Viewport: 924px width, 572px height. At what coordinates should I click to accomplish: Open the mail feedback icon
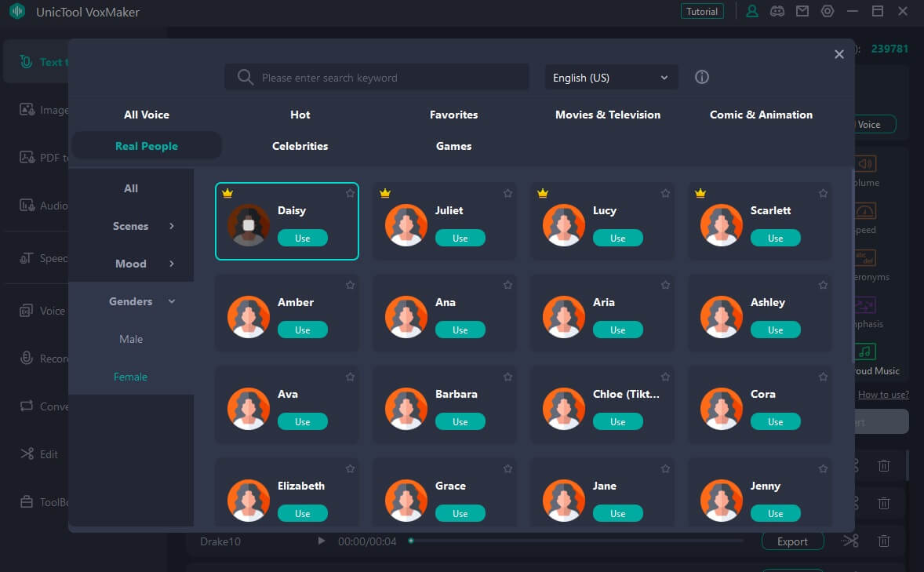(x=802, y=11)
